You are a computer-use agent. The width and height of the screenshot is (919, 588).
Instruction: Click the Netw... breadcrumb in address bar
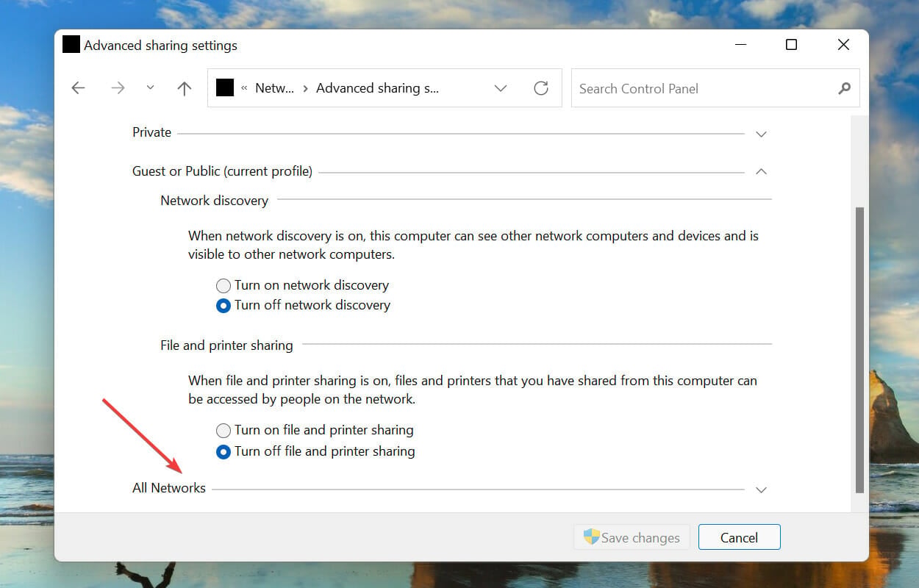pyautogui.click(x=274, y=88)
